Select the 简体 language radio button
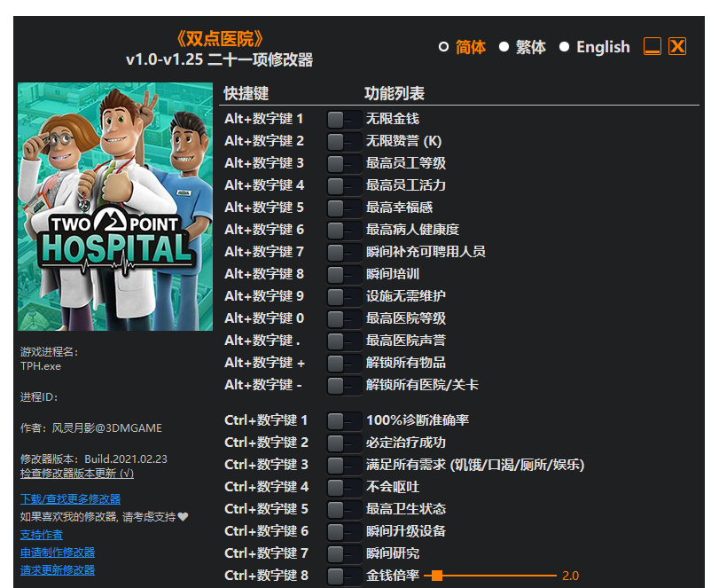The width and height of the screenshot is (719, 588). (x=443, y=47)
